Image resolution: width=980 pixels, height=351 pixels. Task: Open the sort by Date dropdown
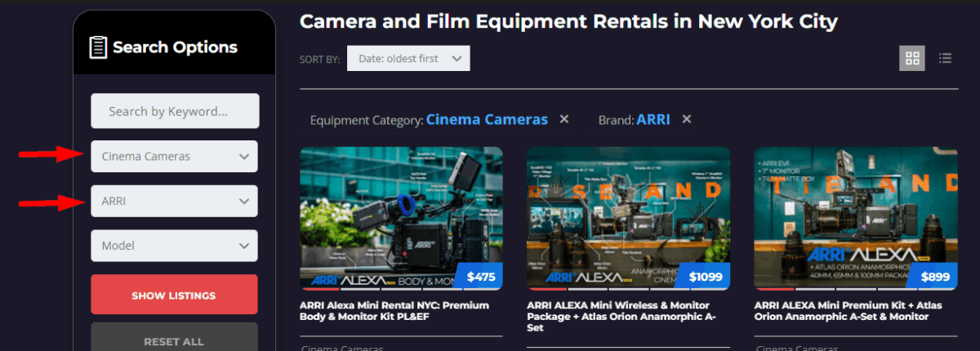point(408,58)
